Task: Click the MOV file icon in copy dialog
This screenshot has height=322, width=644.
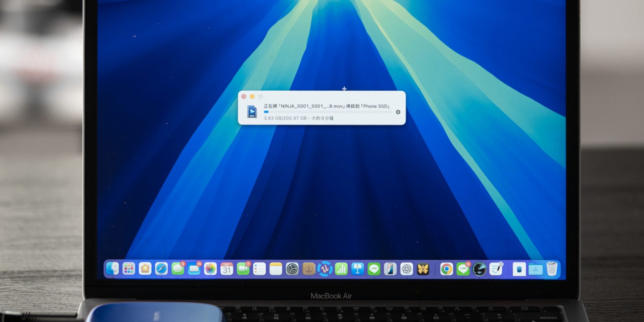Action: (x=252, y=112)
